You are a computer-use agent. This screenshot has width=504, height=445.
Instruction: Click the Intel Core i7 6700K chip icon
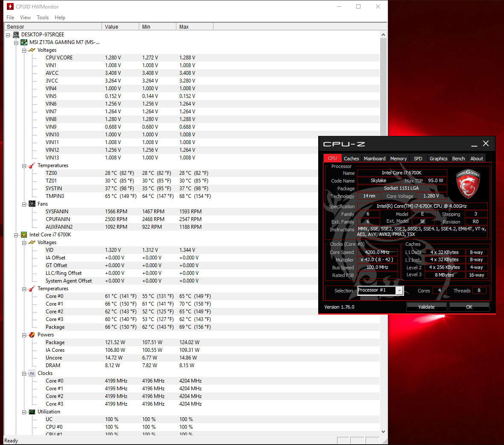pos(24,235)
